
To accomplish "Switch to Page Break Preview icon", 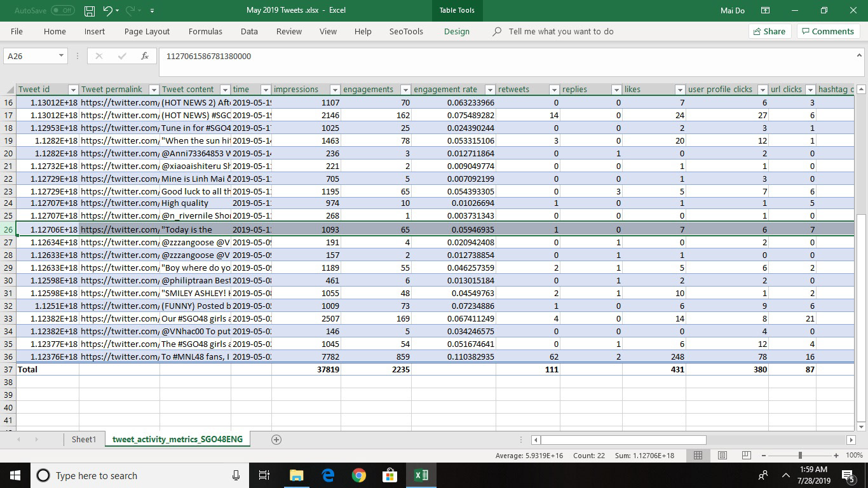I will tap(747, 456).
